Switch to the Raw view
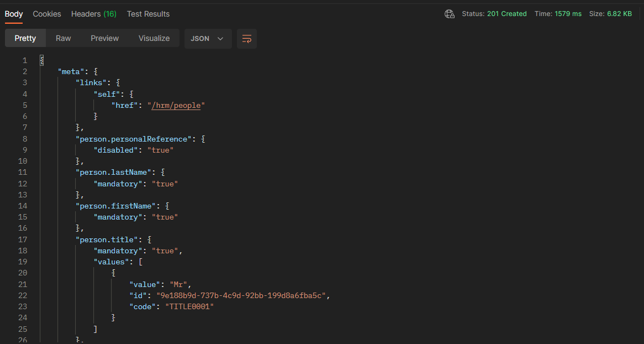The width and height of the screenshot is (644, 344). tap(63, 38)
